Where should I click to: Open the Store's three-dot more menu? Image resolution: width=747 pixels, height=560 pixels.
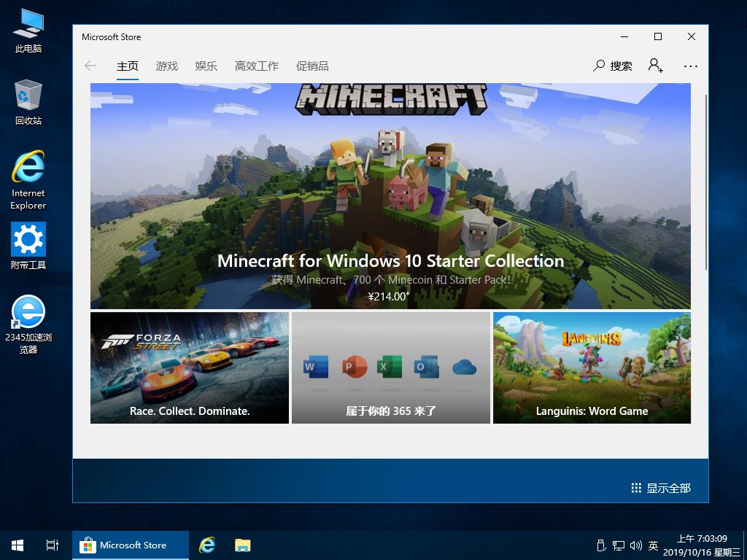(x=690, y=66)
